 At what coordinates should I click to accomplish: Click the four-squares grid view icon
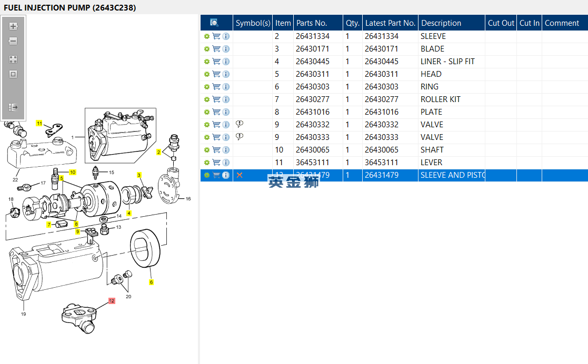(13, 59)
